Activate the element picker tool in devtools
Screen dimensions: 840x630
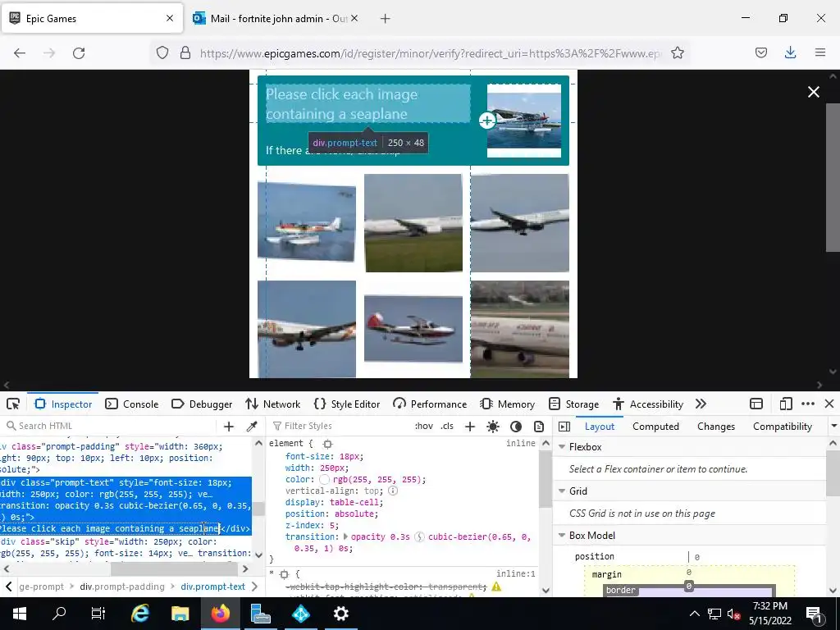(13, 404)
